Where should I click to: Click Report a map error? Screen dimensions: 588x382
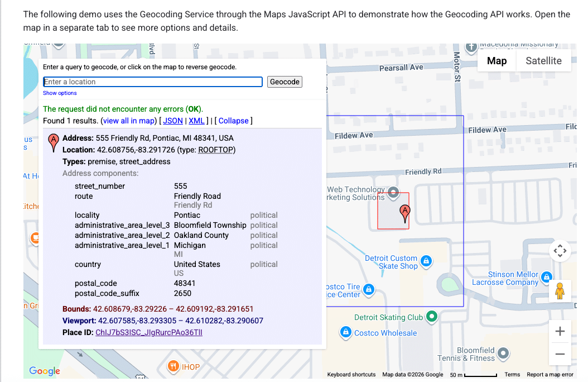click(550, 375)
